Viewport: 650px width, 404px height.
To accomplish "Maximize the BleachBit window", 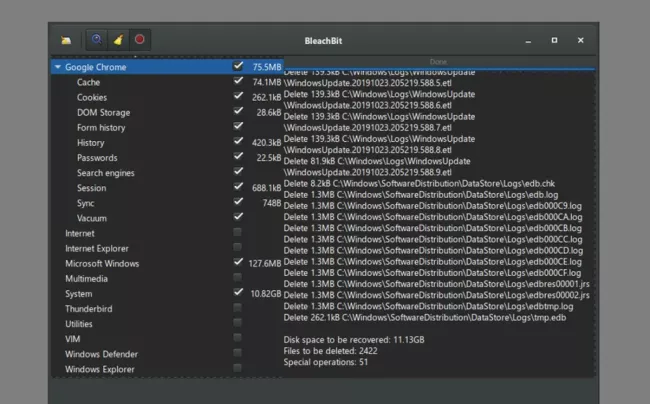I will pos(554,40).
